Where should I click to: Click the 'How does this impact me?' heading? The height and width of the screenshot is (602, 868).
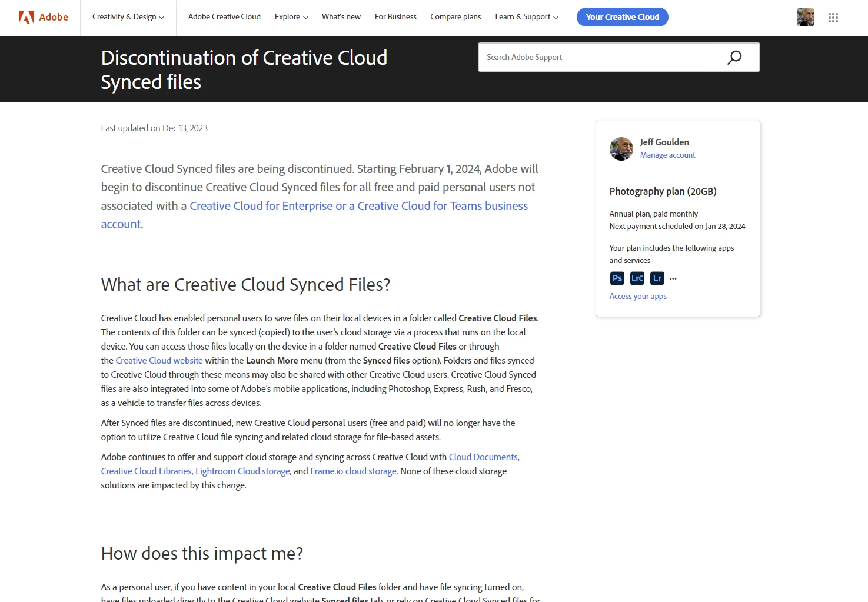202,554
